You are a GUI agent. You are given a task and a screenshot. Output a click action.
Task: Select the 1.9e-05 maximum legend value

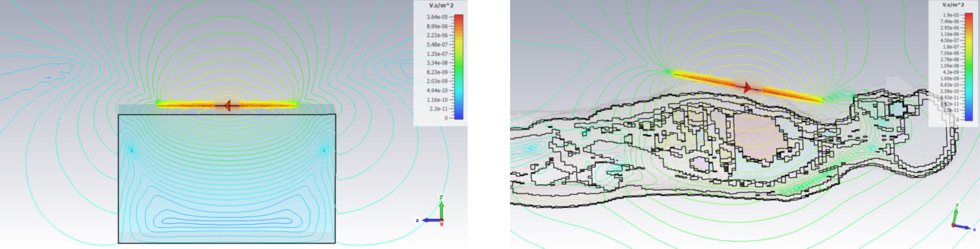coord(950,15)
